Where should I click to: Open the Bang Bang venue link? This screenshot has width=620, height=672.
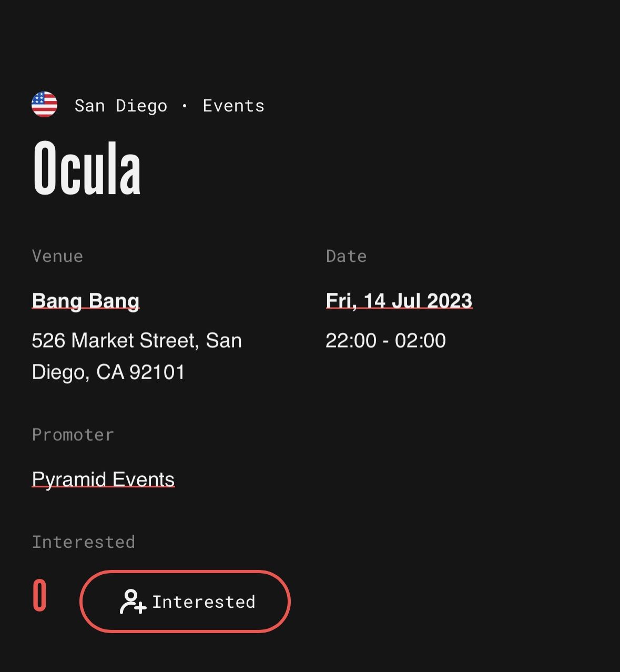pos(85,301)
